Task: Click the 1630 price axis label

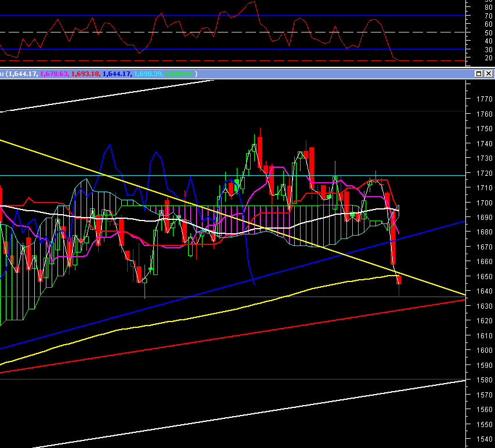Action: click(x=485, y=306)
